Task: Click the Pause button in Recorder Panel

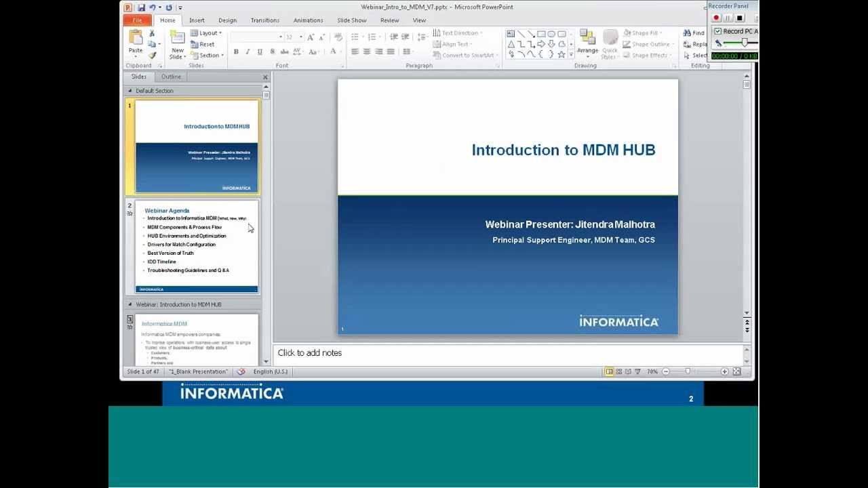Action: point(728,18)
